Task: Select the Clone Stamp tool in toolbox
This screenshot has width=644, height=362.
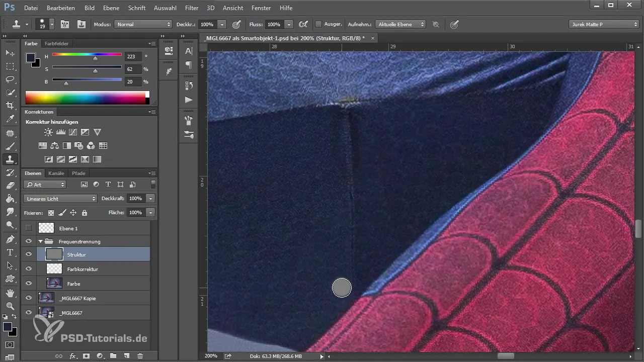Action: tap(10, 159)
